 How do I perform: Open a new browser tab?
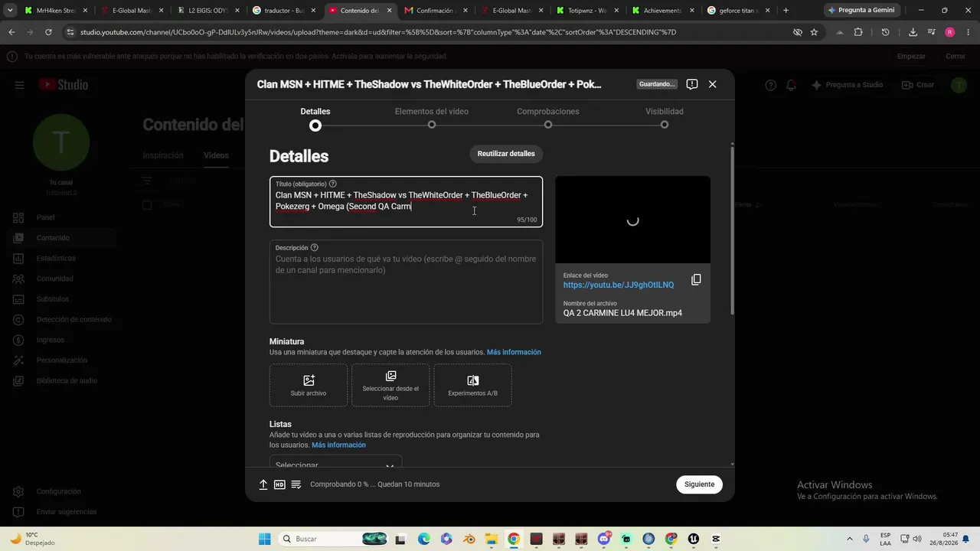pyautogui.click(x=786, y=11)
